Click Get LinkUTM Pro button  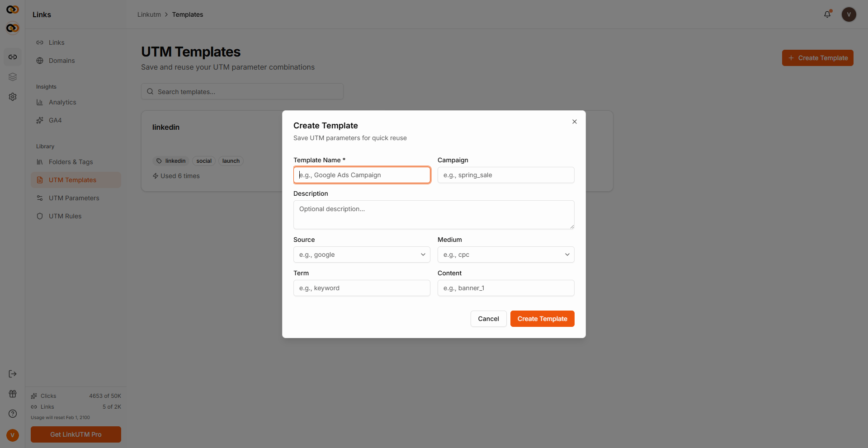pos(76,434)
